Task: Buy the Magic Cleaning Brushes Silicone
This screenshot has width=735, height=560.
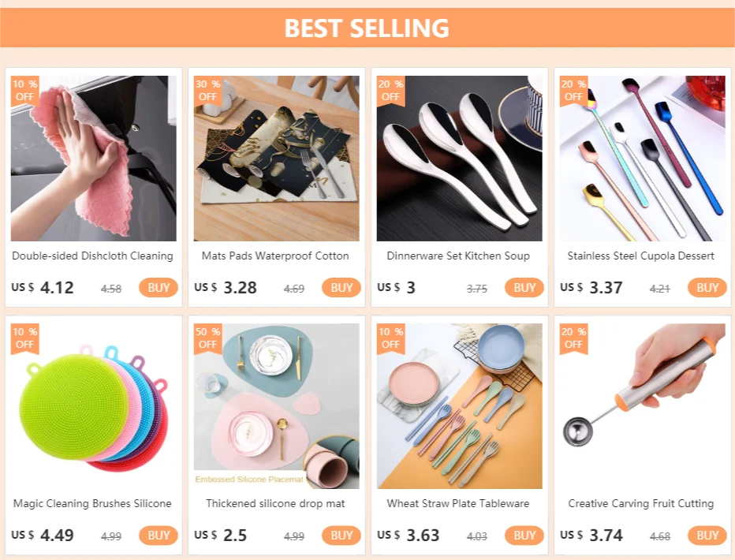Action: (159, 536)
